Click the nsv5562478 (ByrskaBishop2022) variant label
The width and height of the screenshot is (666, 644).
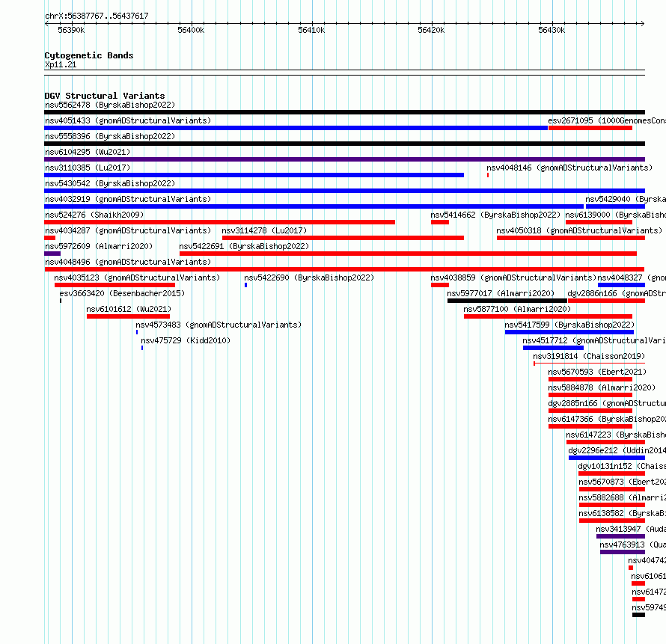coord(110,105)
